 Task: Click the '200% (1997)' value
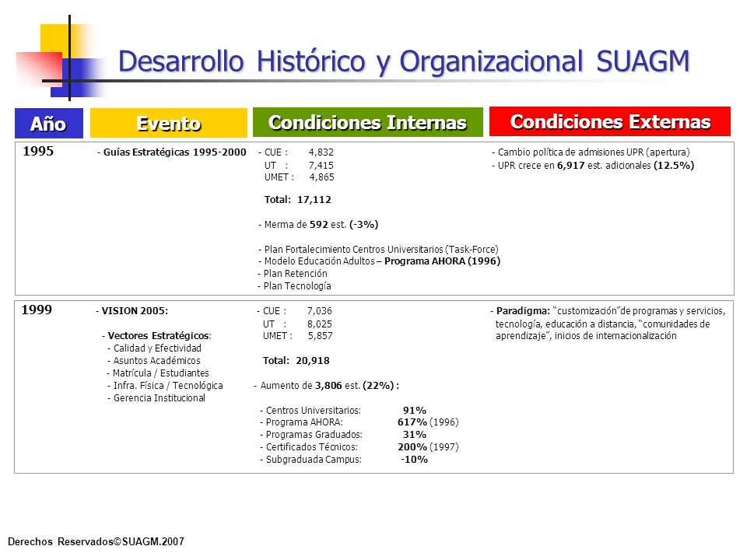[428, 446]
